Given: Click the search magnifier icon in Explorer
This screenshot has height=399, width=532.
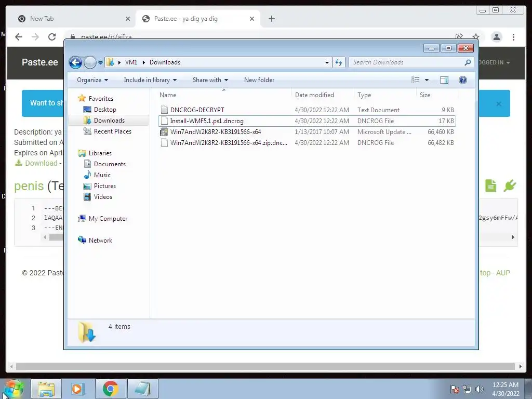Looking at the screenshot, I should (x=468, y=62).
